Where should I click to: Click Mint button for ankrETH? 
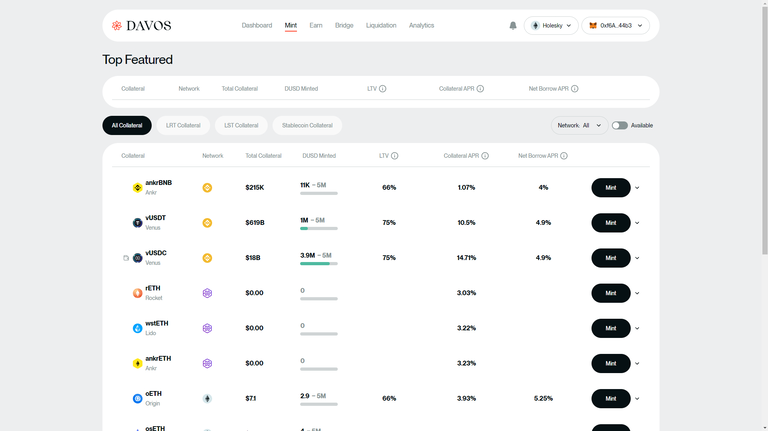611,363
